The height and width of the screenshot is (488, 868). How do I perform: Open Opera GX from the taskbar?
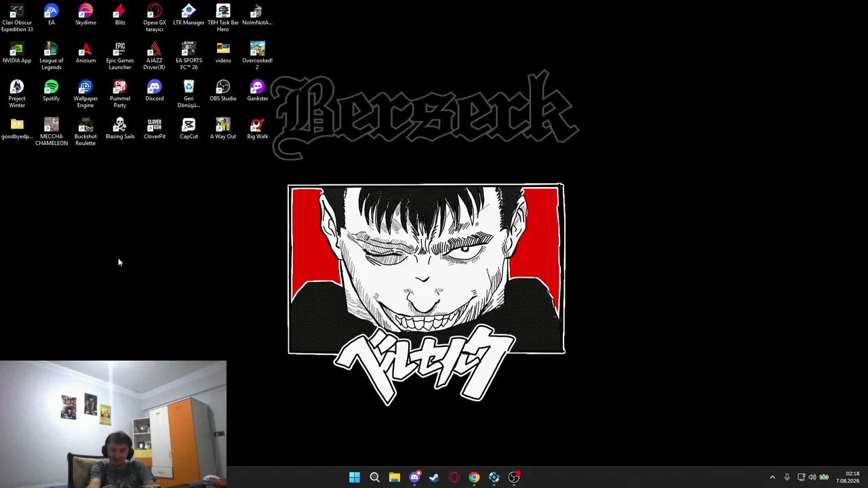coord(454,477)
